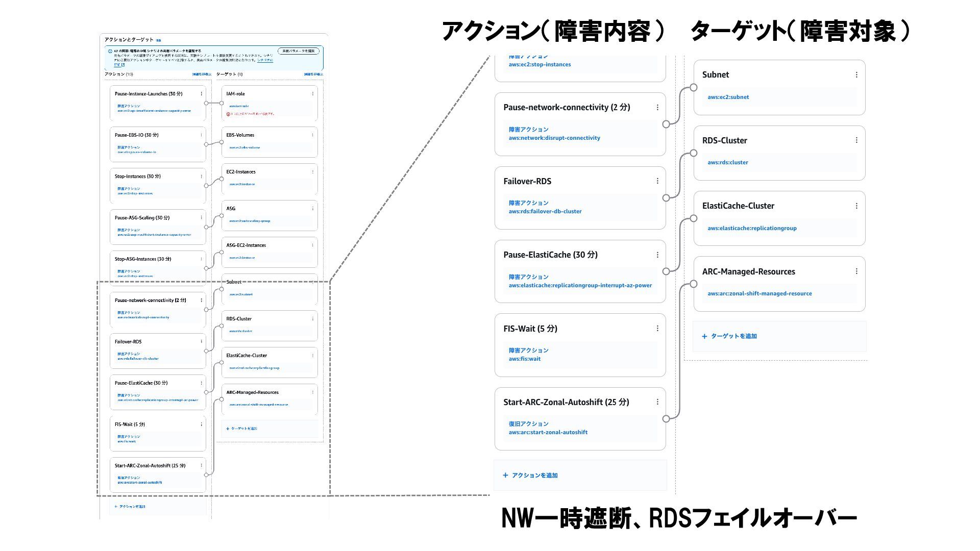Image resolution: width=980 pixels, height=551 pixels.
Task: Click connector node on IAM-role target card
Action: pyautogui.click(x=222, y=103)
